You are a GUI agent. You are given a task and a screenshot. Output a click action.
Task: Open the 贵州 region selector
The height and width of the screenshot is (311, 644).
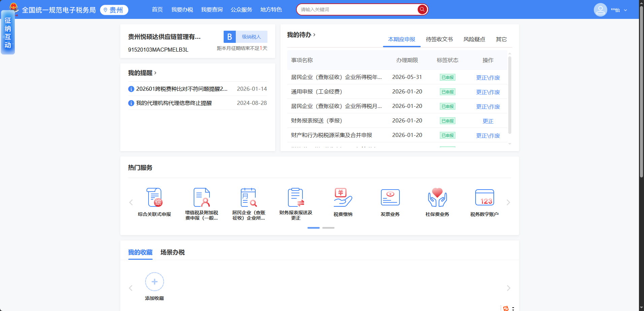114,10
